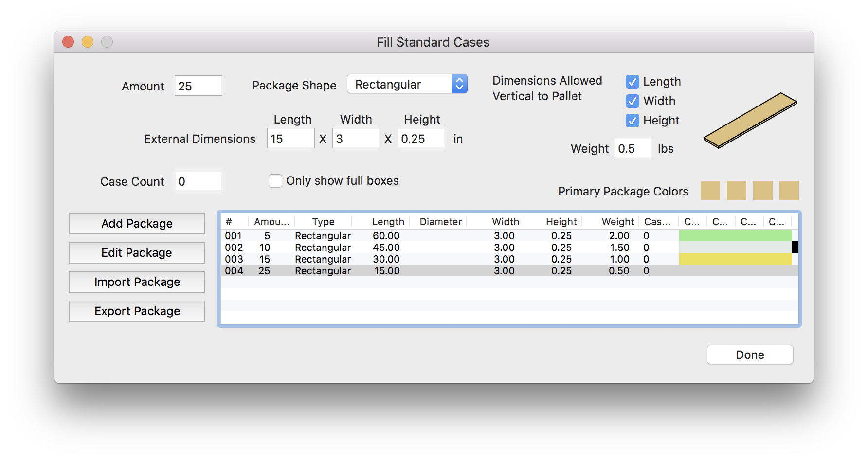Image resolution: width=868 pixels, height=461 pixels.
Task: Click the 2.00 weight cell
Action: [x=619, y=236]
